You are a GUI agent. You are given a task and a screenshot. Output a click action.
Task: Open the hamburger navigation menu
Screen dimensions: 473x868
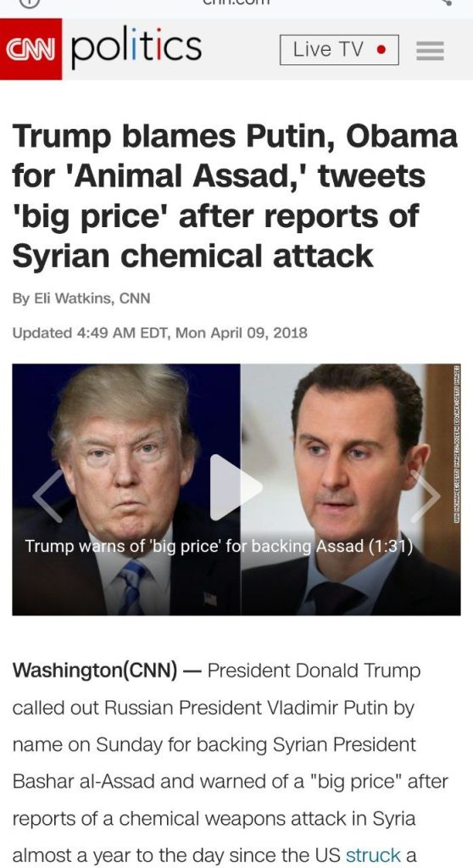tap(430, 50)
